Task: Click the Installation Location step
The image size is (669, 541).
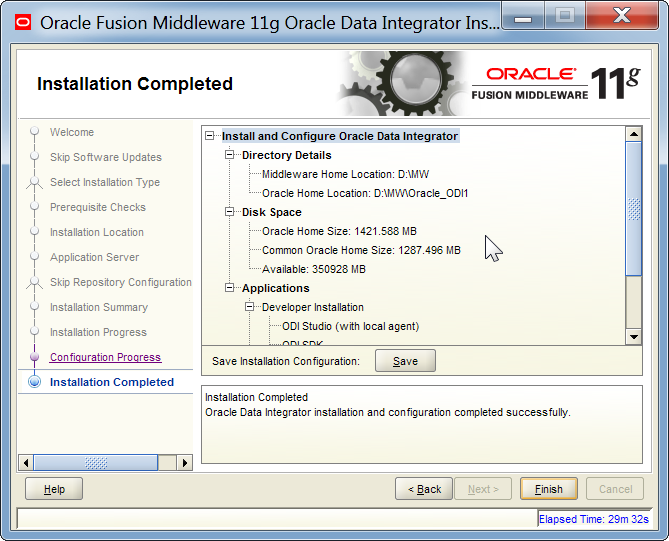Action: [97, 232]
